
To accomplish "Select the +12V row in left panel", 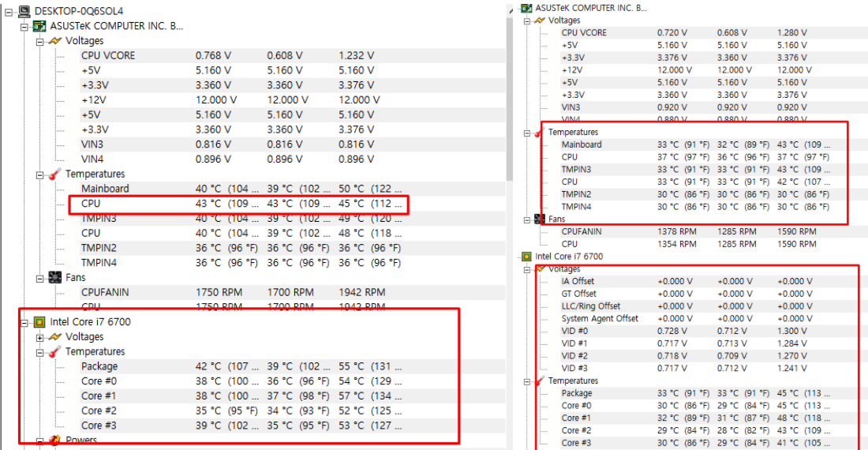I will [x=292, y=100].
